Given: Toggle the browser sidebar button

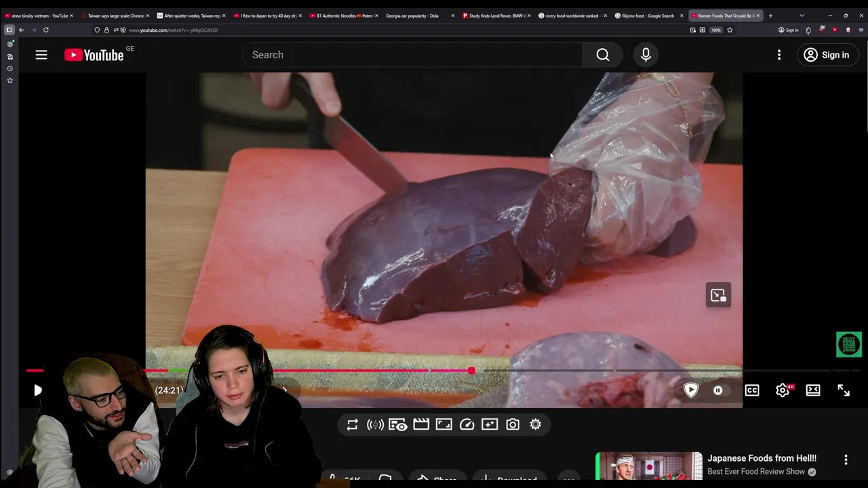Looking at the screenshot, I should tap(9, 30).
